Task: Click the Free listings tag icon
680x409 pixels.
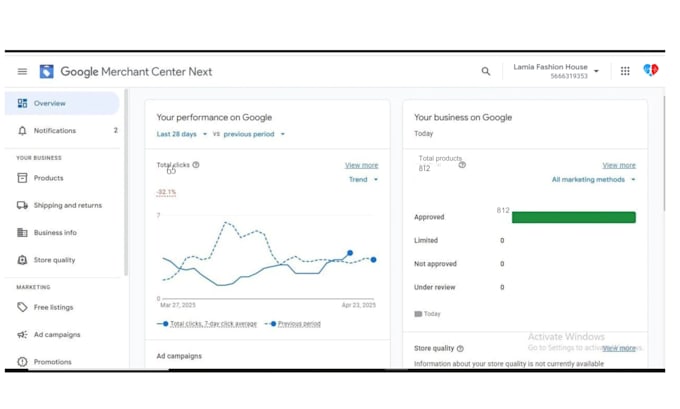Action: [22, 307]
